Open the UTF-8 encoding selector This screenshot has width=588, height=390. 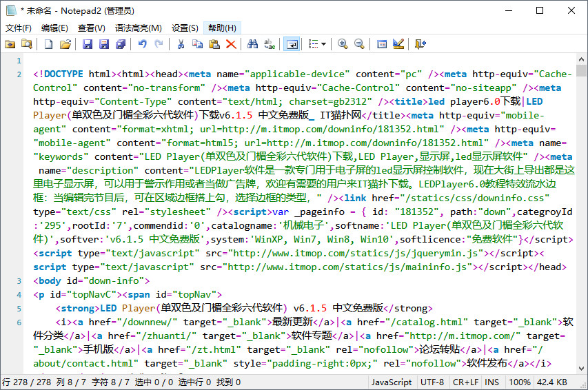tap(432, 382)
